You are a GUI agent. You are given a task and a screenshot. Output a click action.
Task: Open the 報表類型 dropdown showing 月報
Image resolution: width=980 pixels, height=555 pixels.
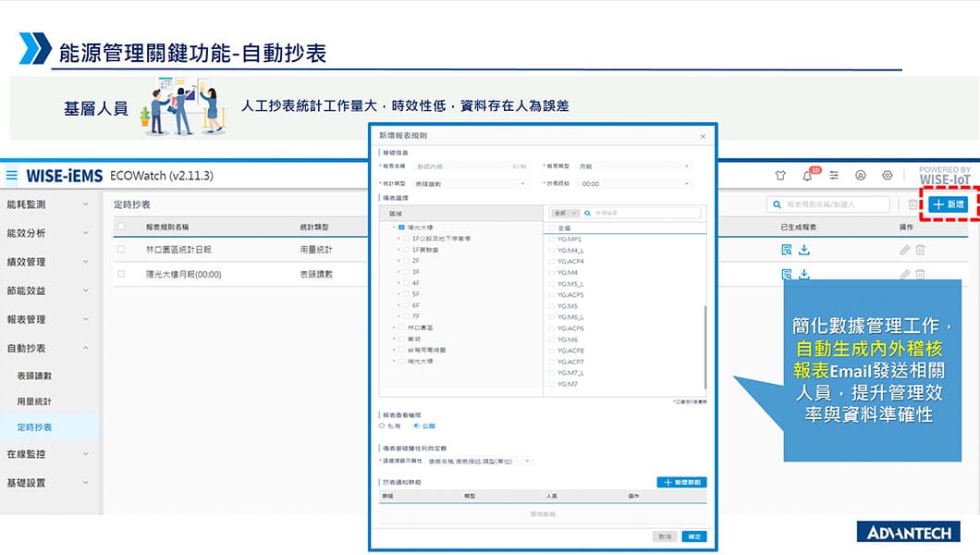(x=633, y=166)
